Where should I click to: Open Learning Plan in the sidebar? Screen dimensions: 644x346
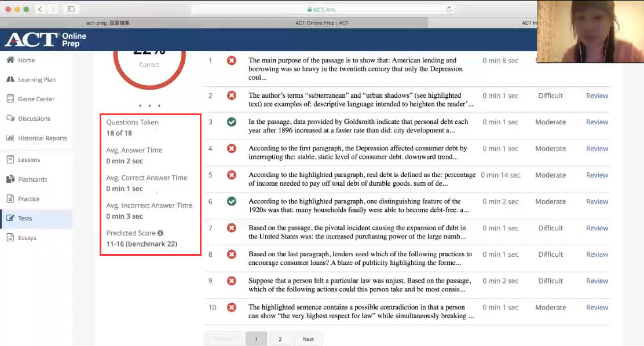(36, 80)
